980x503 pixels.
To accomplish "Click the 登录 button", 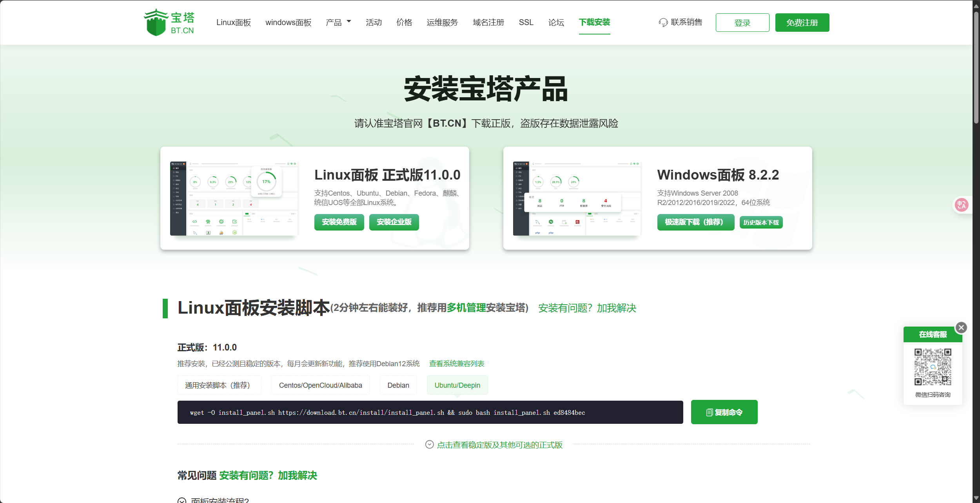I will (742, 22).
